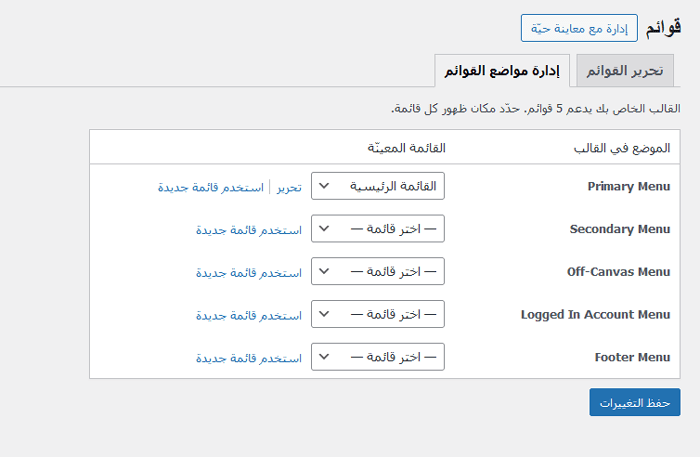Click the 'قوائم' page heading
The width and height of the screenshot is (700, 457).
[663, 27]
